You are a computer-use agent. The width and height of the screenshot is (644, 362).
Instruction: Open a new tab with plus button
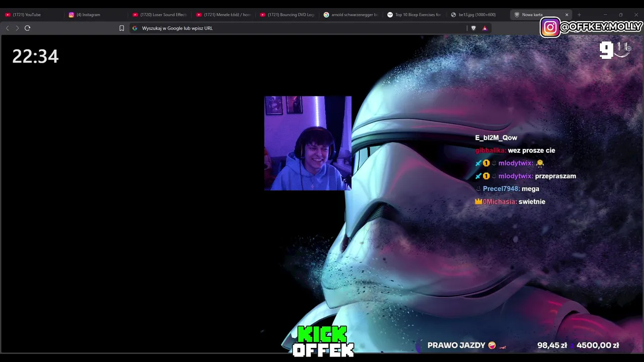coord(579,15)
